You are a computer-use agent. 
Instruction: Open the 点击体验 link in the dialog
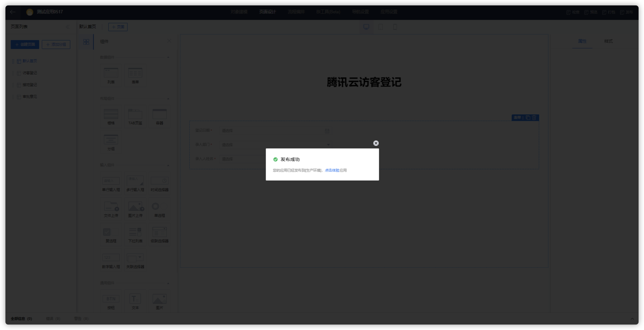(332, 170)
